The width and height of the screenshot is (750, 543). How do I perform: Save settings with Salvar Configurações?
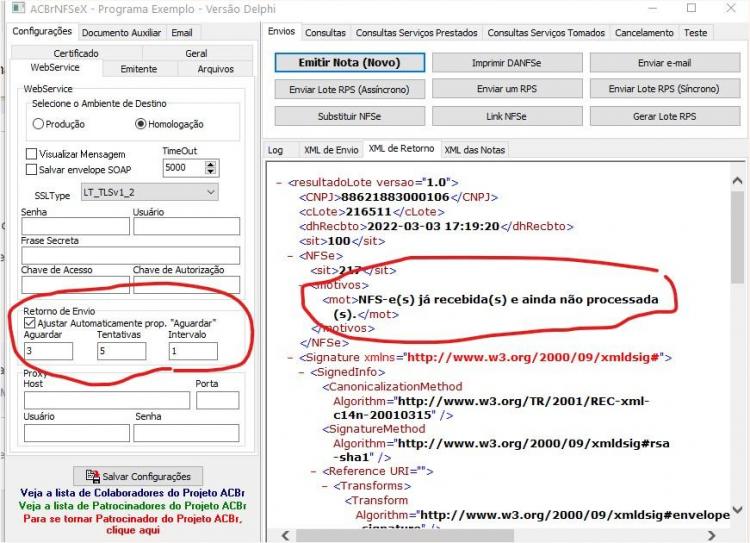[138, 476]
